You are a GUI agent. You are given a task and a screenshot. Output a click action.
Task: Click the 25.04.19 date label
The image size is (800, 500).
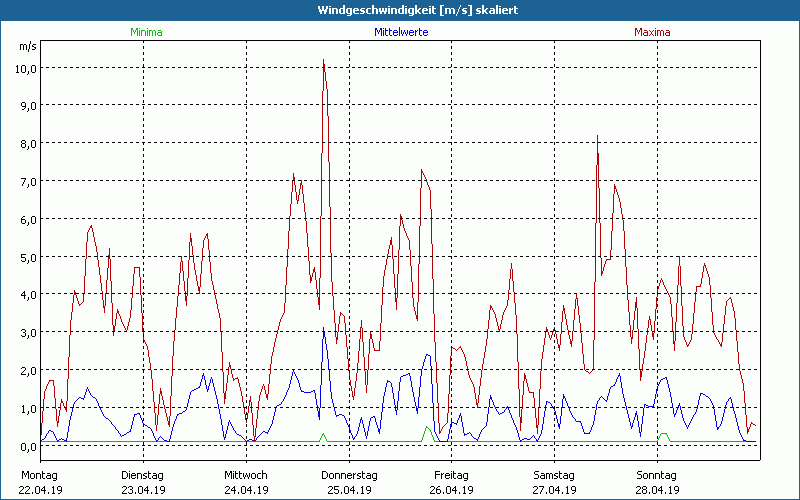pos(349,490)
